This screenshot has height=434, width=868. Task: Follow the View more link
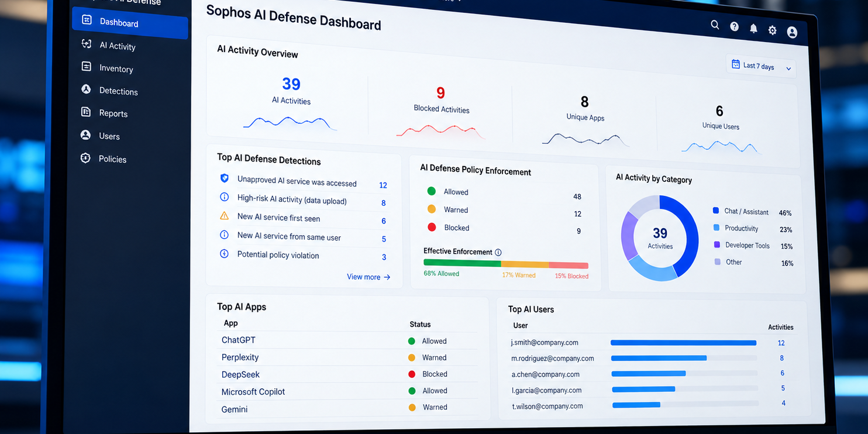click(x=368, y=277)
